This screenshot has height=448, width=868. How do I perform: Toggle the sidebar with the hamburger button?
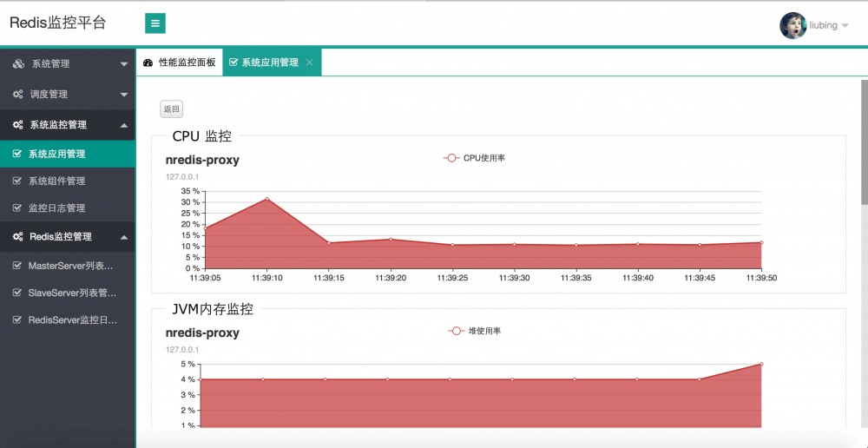click(155, 23)
